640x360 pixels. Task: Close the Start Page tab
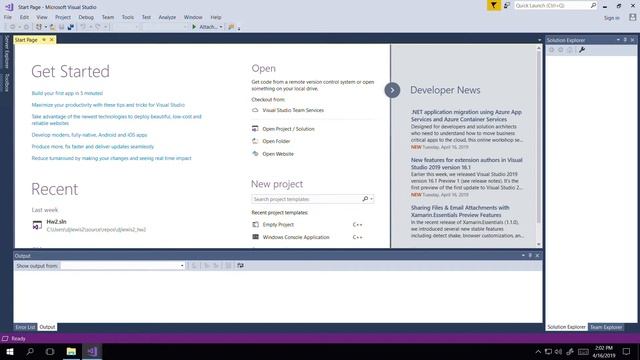click(51, 40)
